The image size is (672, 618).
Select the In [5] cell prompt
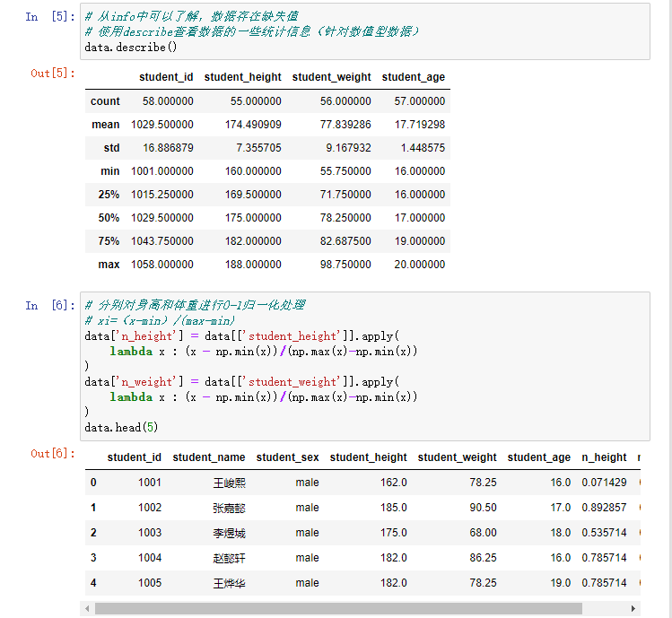pos(50,17)
